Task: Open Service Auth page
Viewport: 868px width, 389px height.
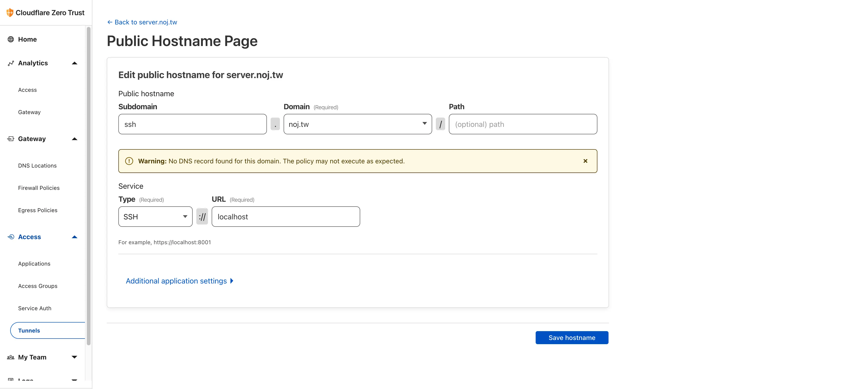Action: coord(35,308)
